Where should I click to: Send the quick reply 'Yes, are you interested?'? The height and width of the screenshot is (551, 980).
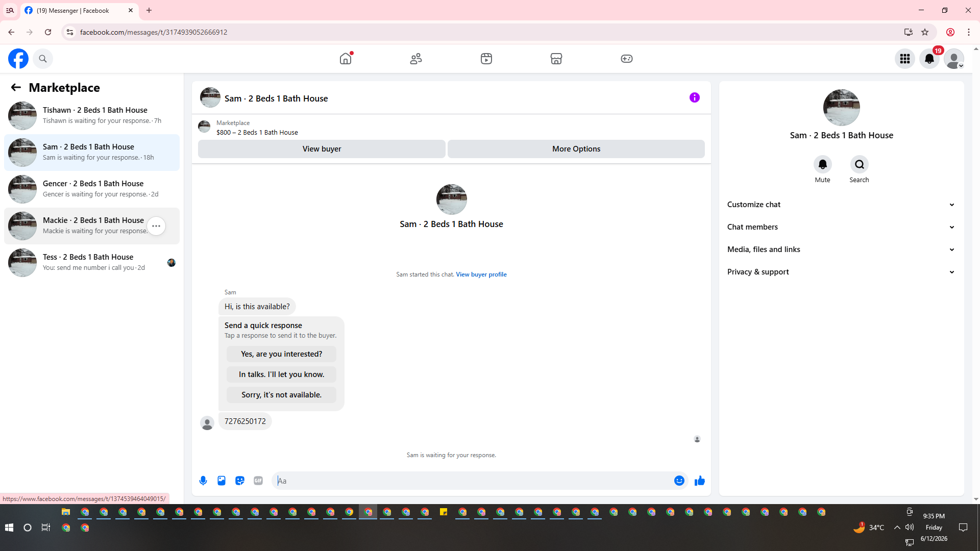pyautogui.click(x=282, y=354)
